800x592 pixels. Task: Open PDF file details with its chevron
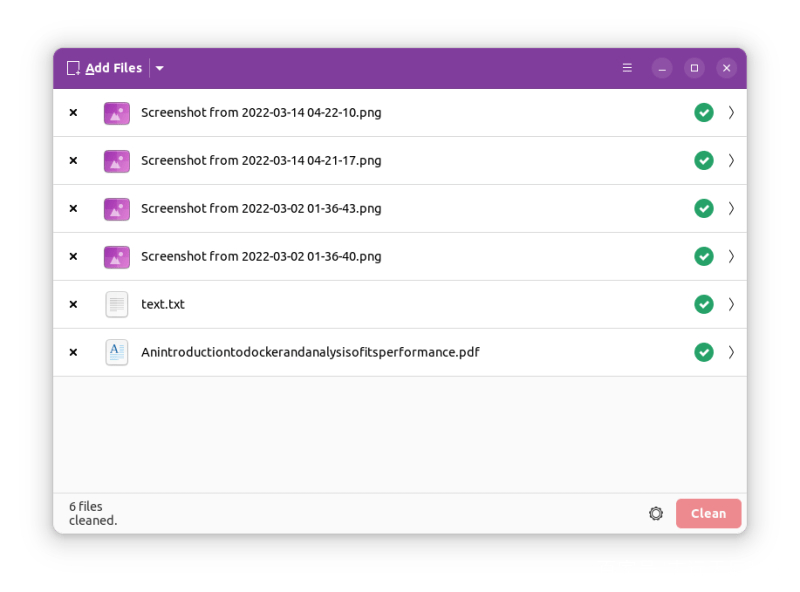tap(731, 352)
